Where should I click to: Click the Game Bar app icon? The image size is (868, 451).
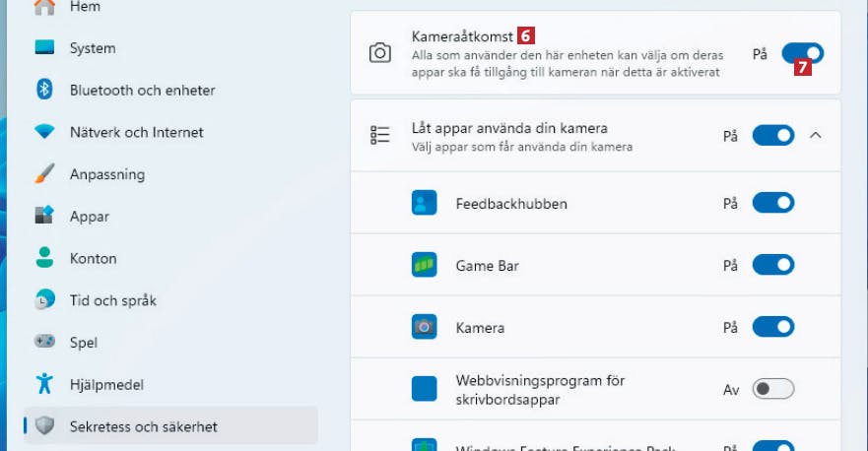pyautogui.click(x=424, y=265)
